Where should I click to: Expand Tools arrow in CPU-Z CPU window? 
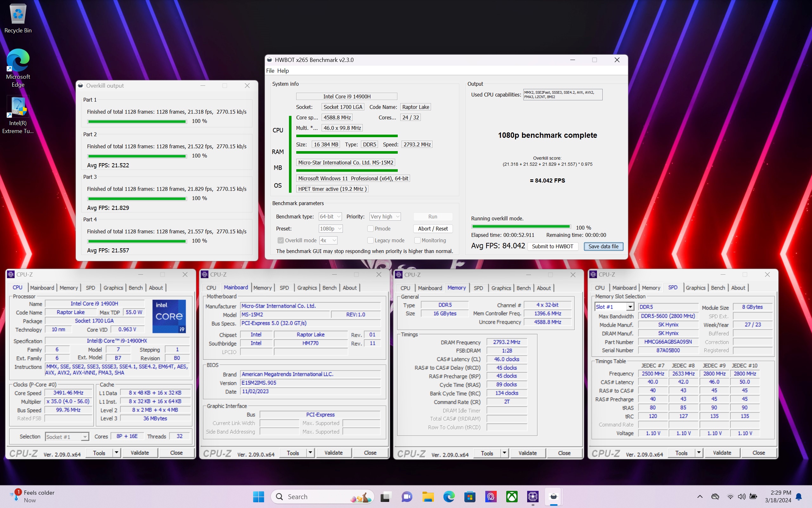(116, 453)
